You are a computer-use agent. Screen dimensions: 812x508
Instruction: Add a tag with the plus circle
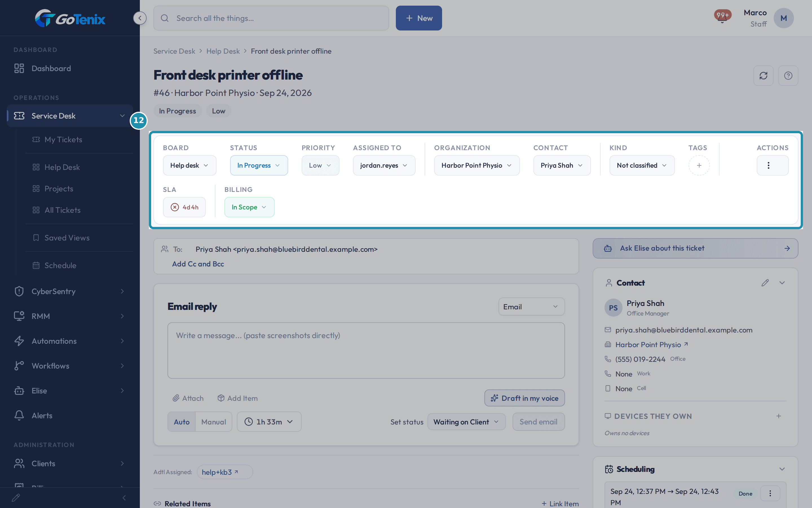(699, 165)
